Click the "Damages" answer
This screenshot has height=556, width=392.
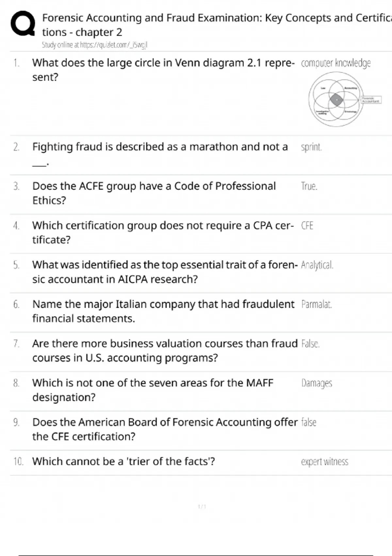click(317, 383)
